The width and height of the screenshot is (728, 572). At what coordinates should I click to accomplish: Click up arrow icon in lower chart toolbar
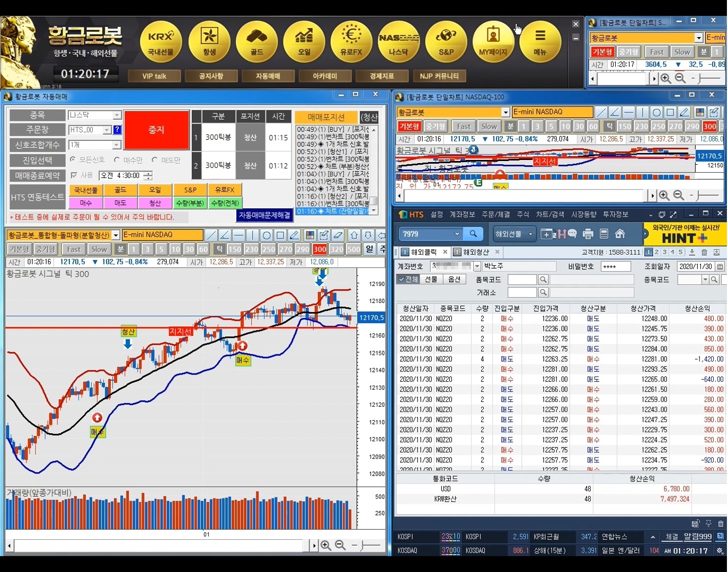pos(354,235)
